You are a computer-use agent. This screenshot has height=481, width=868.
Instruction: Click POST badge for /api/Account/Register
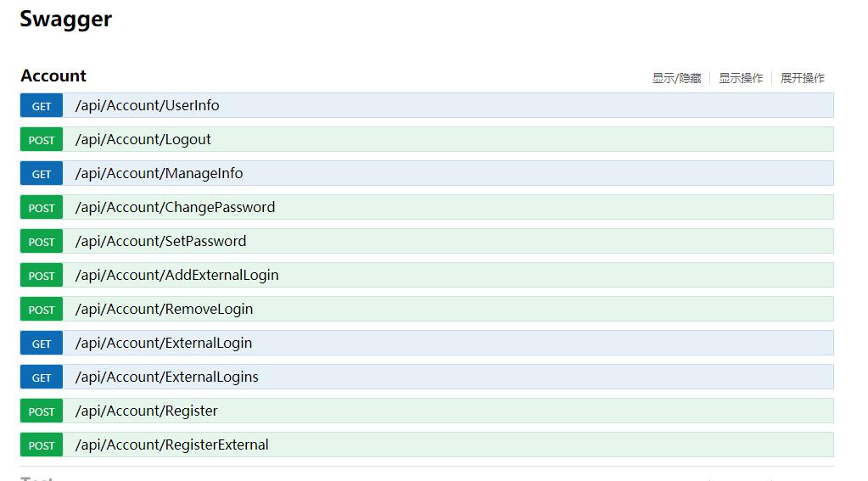(x=42, y=411)
